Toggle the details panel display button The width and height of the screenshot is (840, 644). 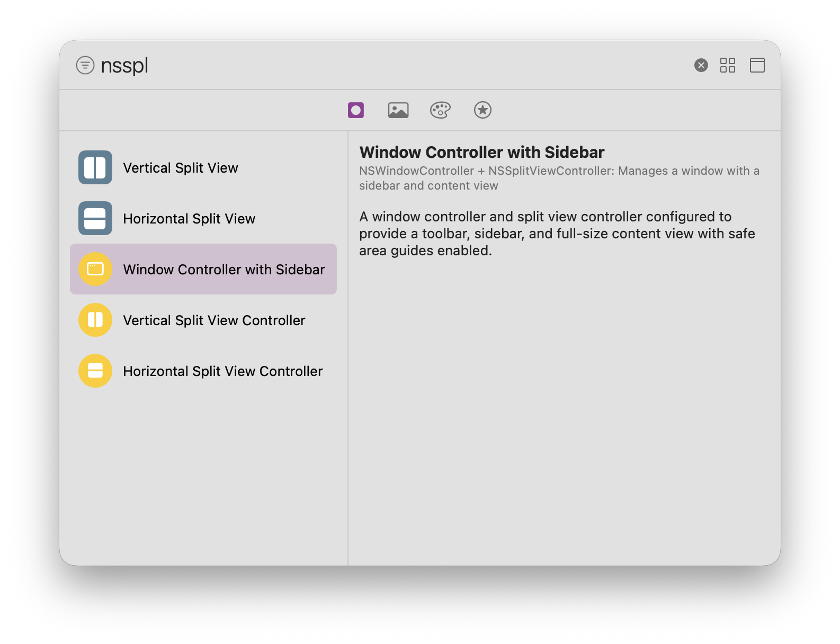click(x=757, y=65)
